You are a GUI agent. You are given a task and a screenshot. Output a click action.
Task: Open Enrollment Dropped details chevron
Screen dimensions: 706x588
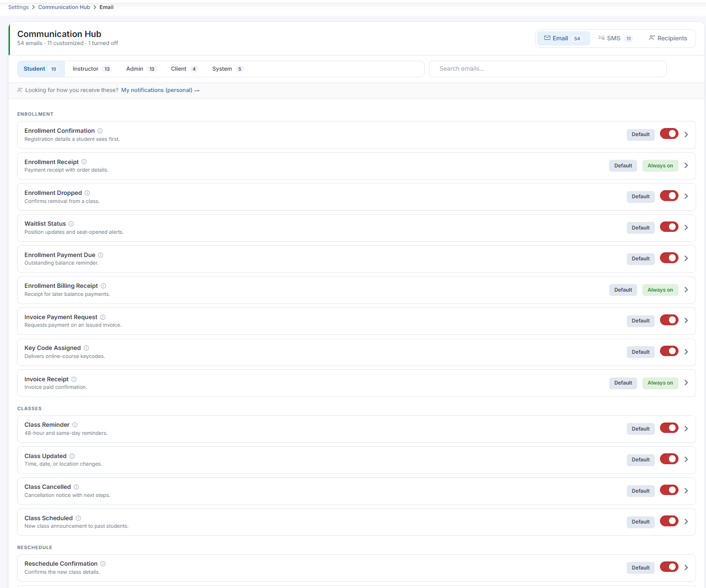coord(686,196)
